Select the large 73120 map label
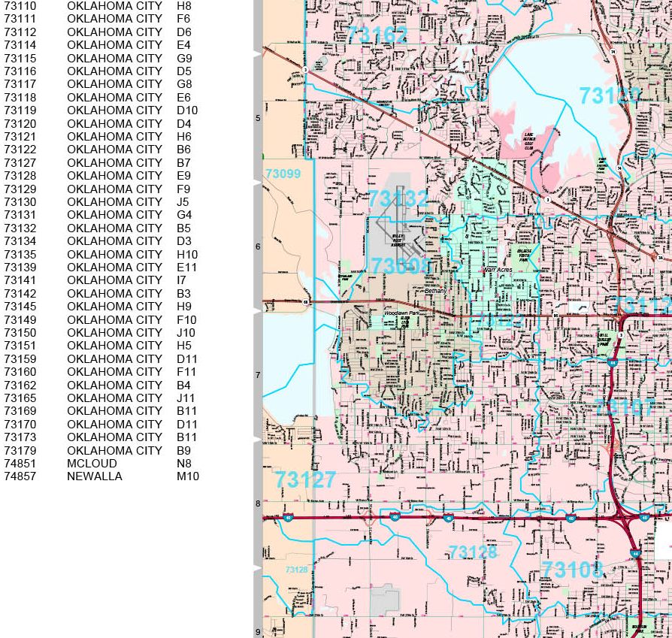Screen dimensions: 672x638 [610, 95]
